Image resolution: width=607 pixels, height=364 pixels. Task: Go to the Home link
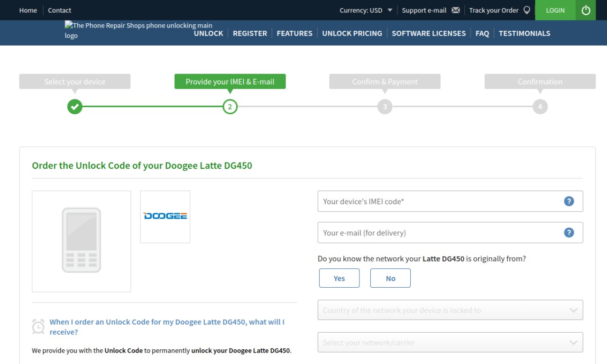(28, 10)
